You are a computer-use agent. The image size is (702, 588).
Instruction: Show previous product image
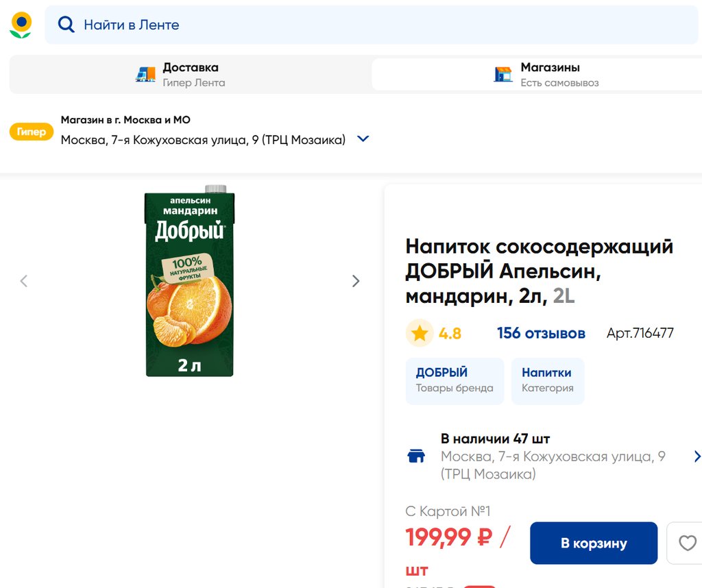coord(24,281)
